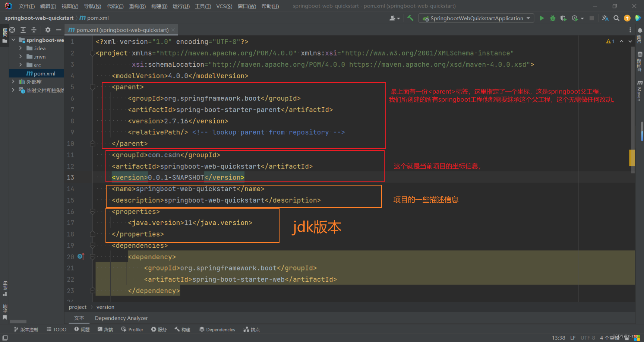Click the project breadcrumb
Viewport: 644px width, 342px height.
[x=78, y=307]
